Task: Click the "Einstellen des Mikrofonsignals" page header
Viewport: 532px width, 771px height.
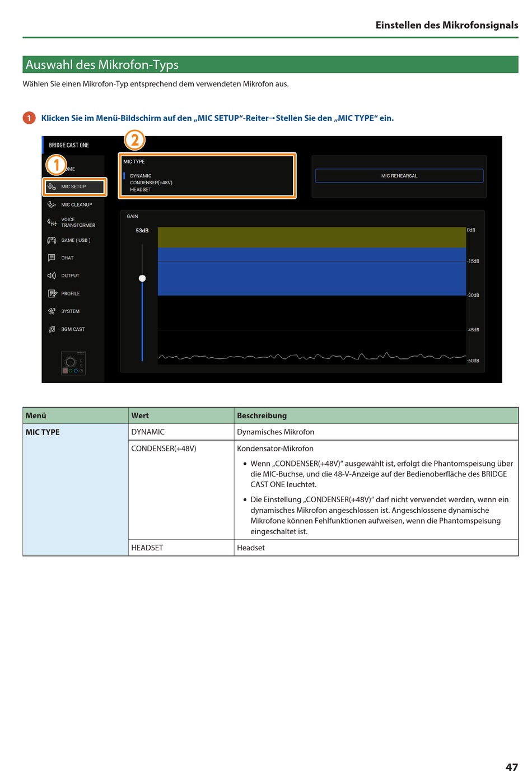Action: click(447, 25)
